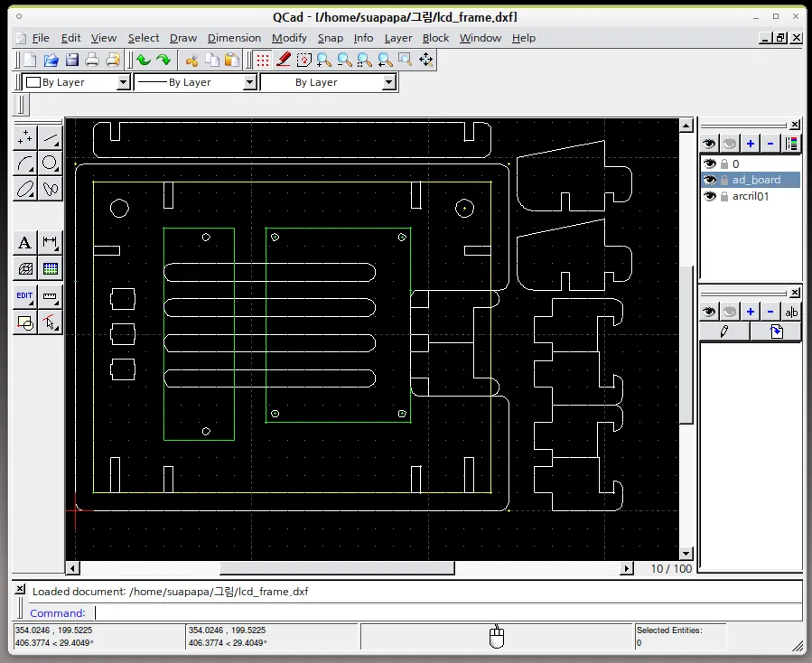
Task: Toggle lock on layer 0
Action: pos(724,164)
